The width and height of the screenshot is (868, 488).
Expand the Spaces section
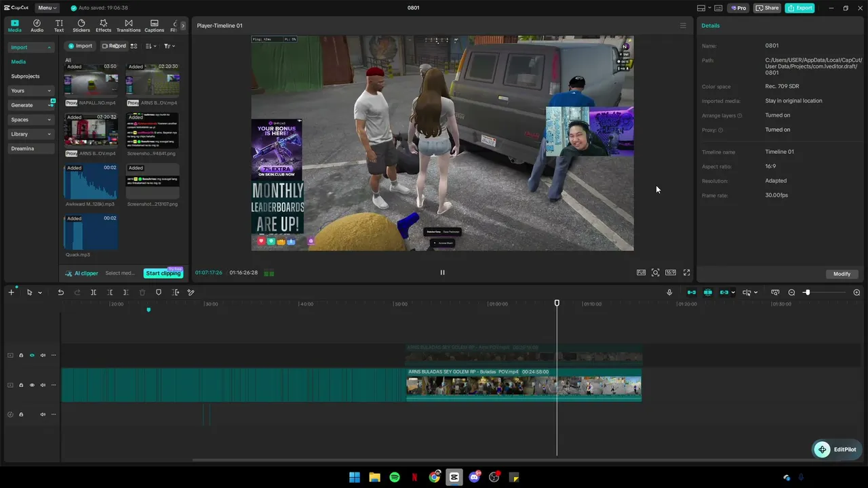(31, 120)
